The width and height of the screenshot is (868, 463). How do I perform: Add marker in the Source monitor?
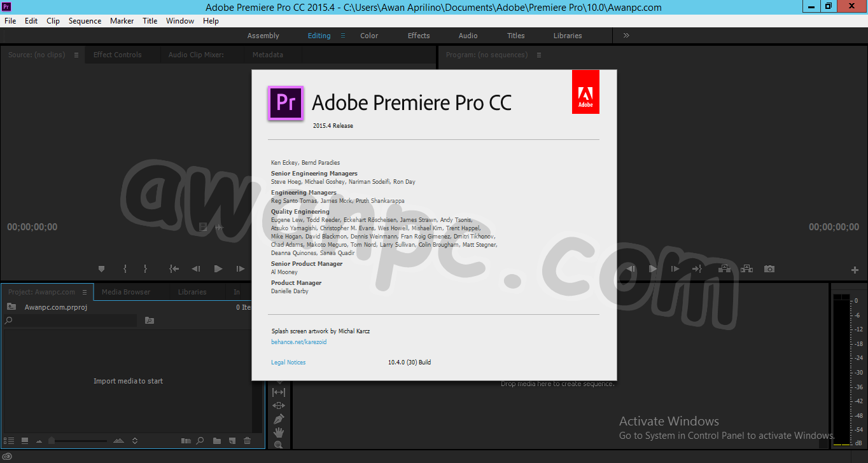click(x=101, y=269)
